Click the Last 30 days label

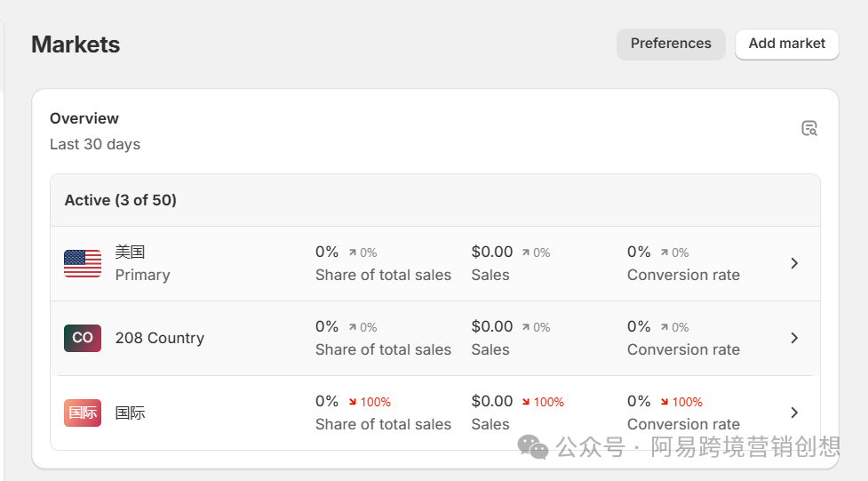(x=95, y=144)
